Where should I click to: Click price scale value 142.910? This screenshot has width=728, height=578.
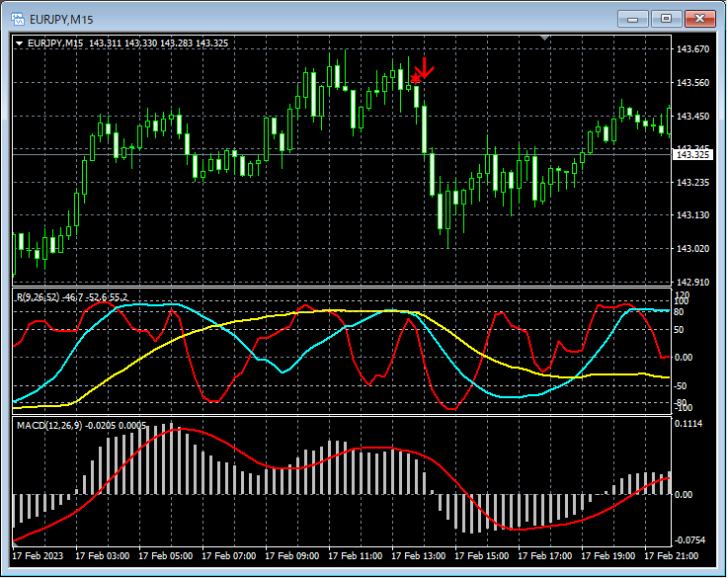tap(692, 282)
